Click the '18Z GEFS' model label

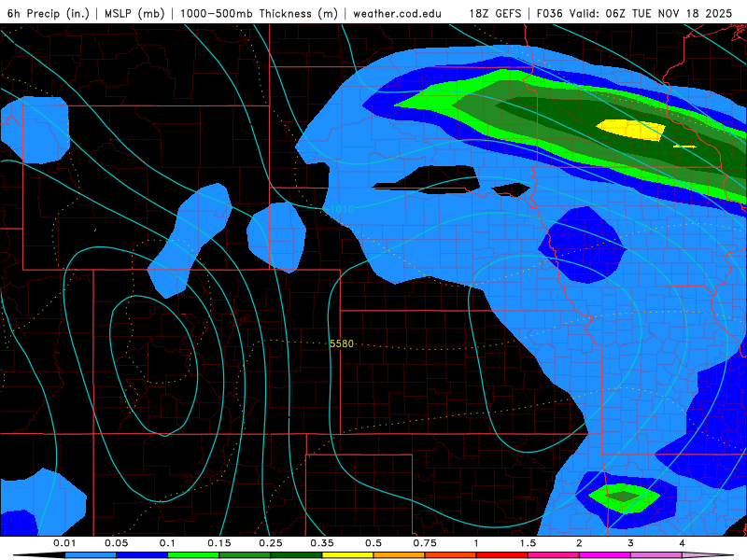tap(496, 13)
